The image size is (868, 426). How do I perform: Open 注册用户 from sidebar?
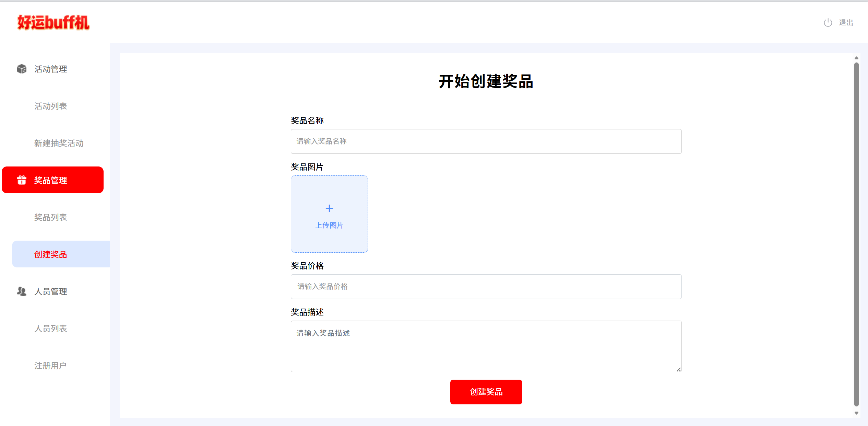(50, 366)
